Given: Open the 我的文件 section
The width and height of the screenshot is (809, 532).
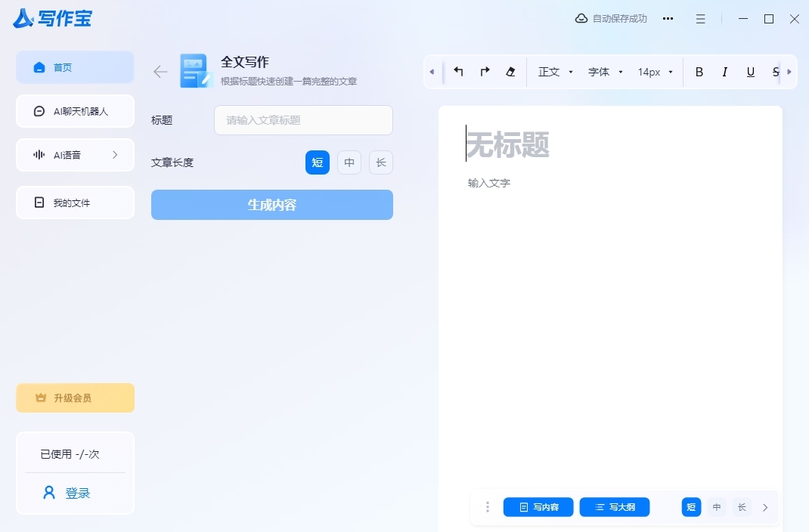Looking at the screenshot, I should click(75, 202).
